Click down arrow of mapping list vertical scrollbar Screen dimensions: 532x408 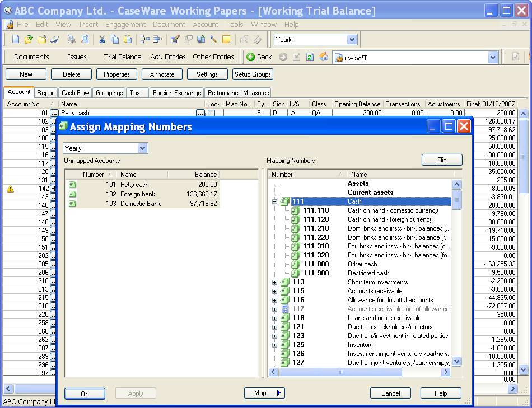[456, 362]
